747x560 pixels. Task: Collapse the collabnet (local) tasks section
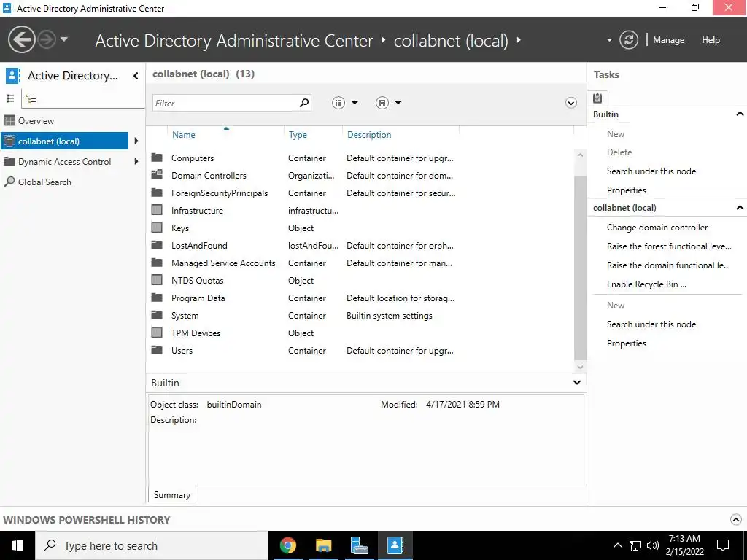[740, 207]
